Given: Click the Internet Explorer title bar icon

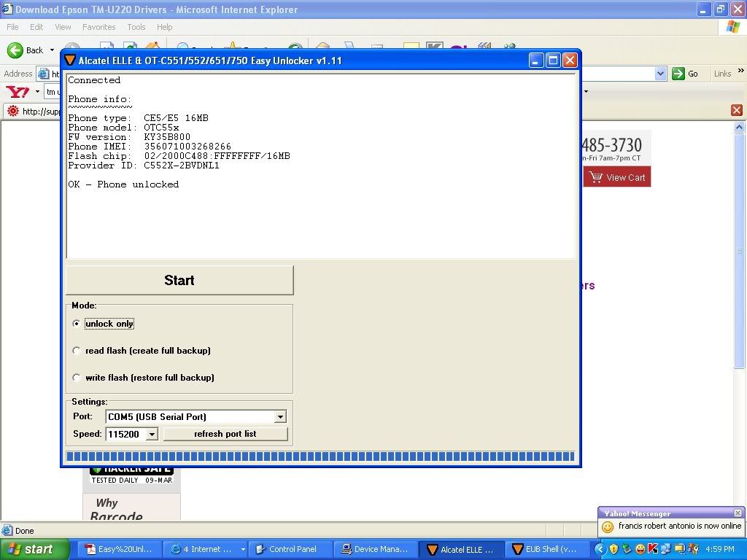Looking at the screenshot, I should (x=7, y=9).
